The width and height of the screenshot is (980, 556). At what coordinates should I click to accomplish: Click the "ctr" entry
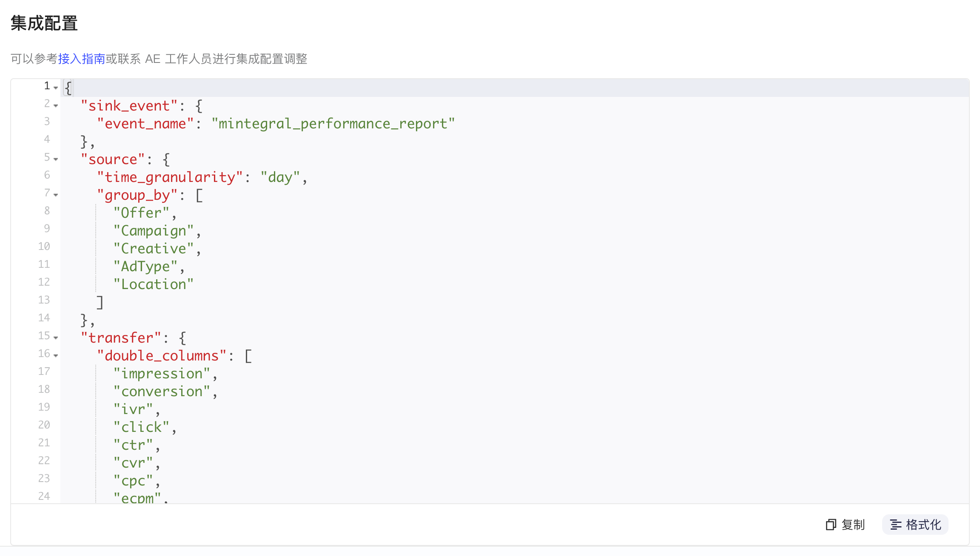[133, 445]
